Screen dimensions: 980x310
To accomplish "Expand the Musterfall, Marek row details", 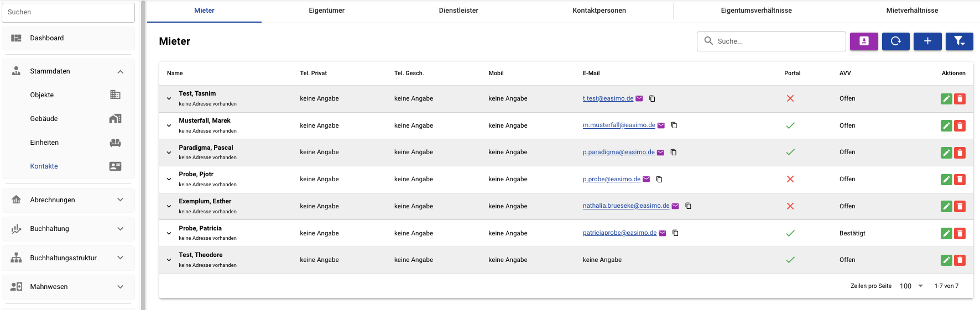I will point(169,126).
